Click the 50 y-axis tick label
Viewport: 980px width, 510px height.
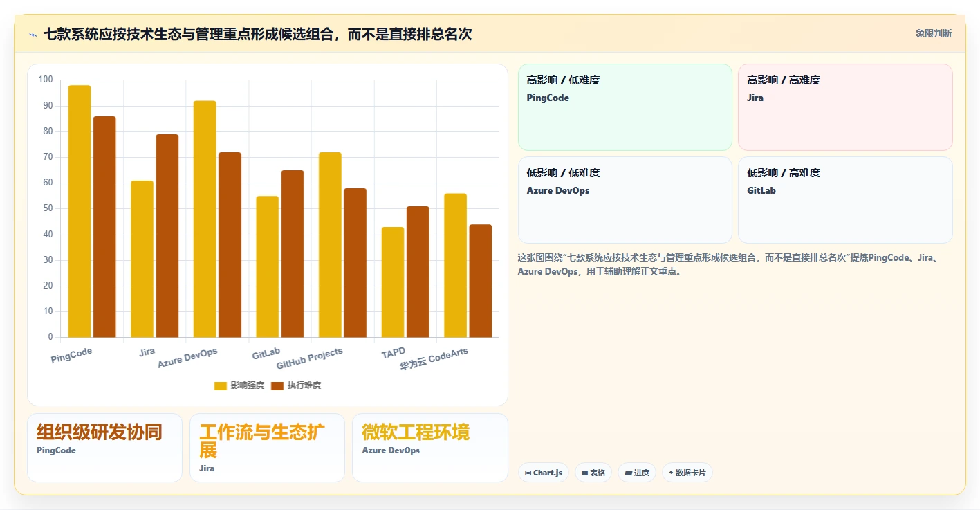click(x=48, y=208)
